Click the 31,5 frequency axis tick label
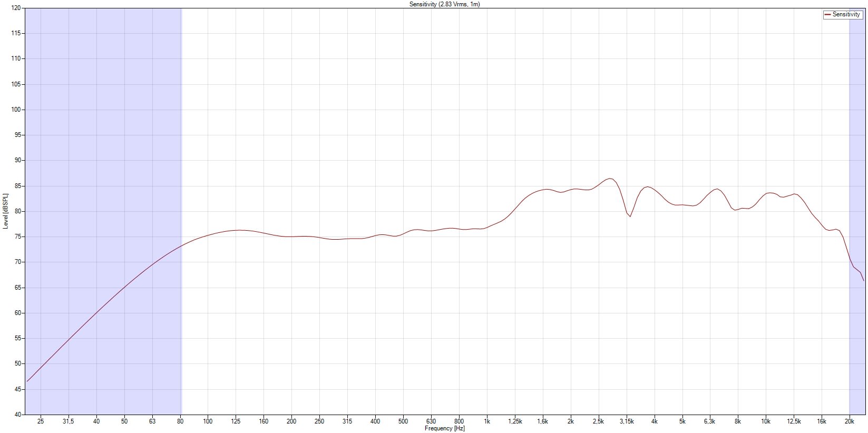868x433 pixels. pos(69,421)
